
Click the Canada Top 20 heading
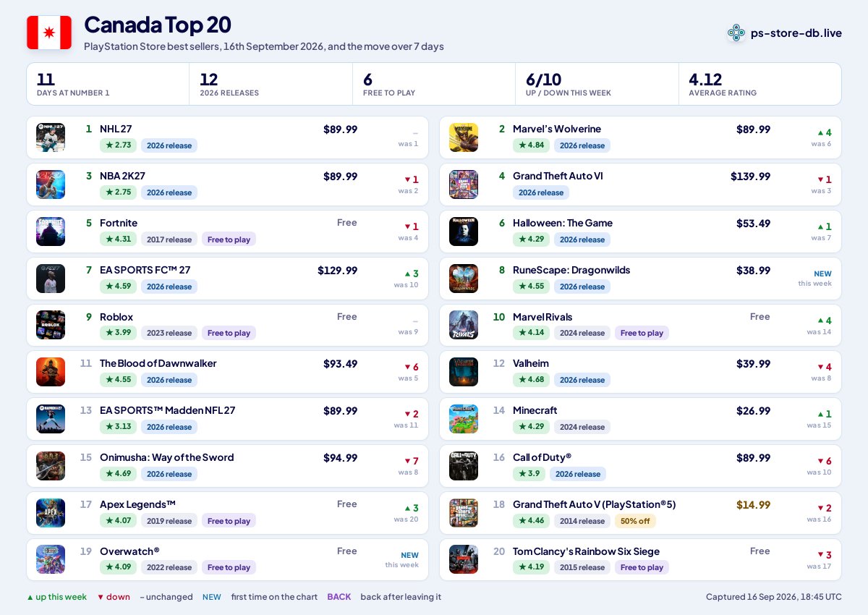[x=158, y=25]
